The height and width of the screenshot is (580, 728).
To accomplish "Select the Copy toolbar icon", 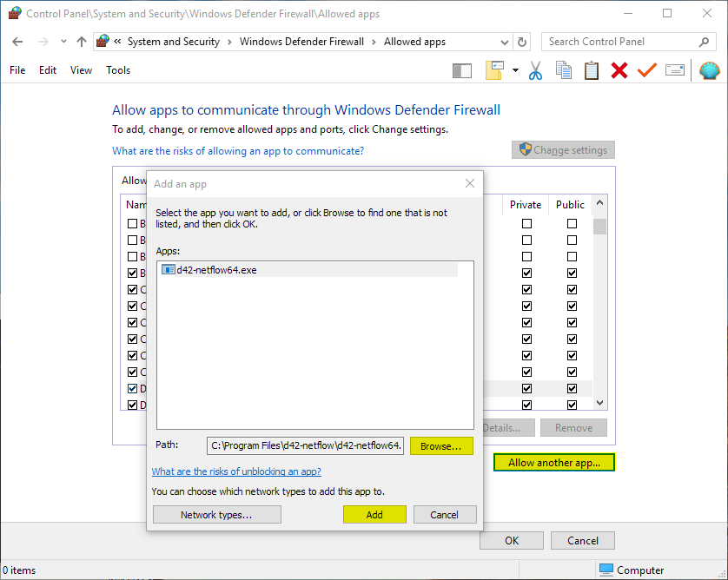I will coord(564,70).
